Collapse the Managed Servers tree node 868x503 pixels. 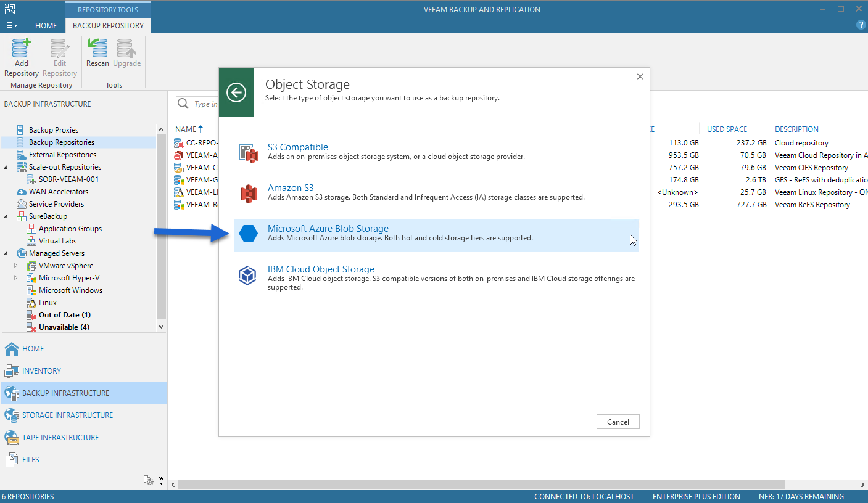pos(6,253)
